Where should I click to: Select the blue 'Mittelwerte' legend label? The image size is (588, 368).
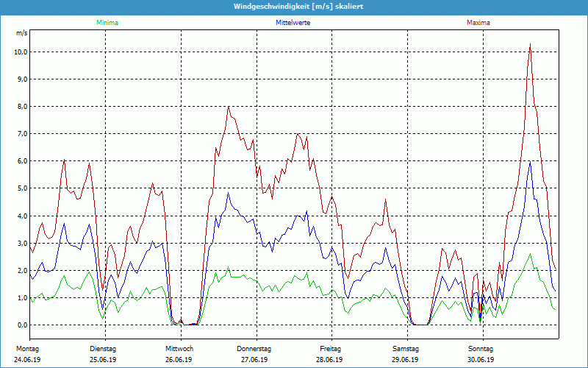(x=293, y=23)
